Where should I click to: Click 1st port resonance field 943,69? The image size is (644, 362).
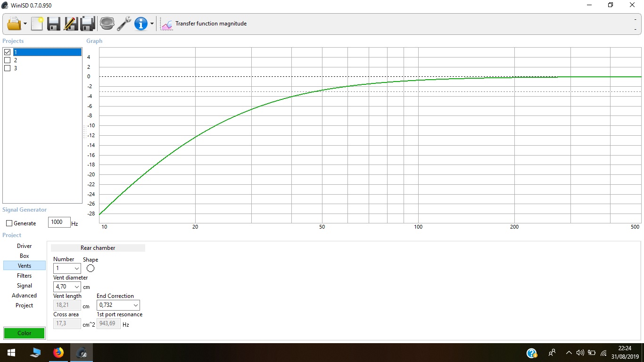(x=108, y=324)
